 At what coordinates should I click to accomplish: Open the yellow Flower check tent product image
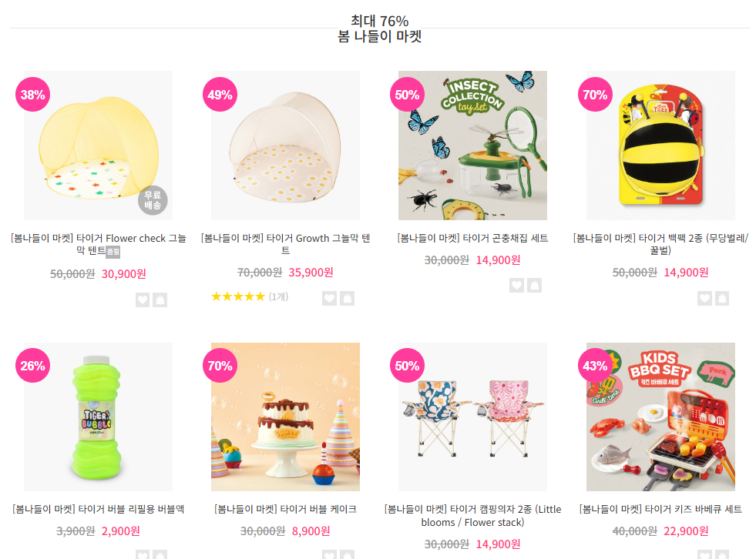pyautogui.click(x=99, y=146)
